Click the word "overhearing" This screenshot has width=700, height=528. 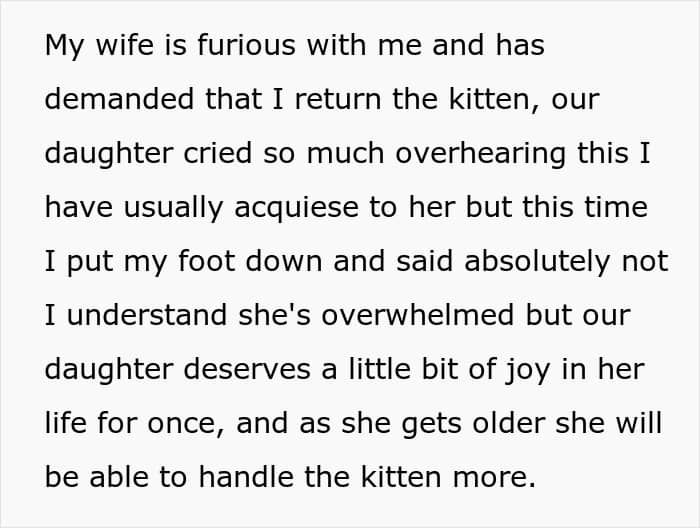coord(480,153)
